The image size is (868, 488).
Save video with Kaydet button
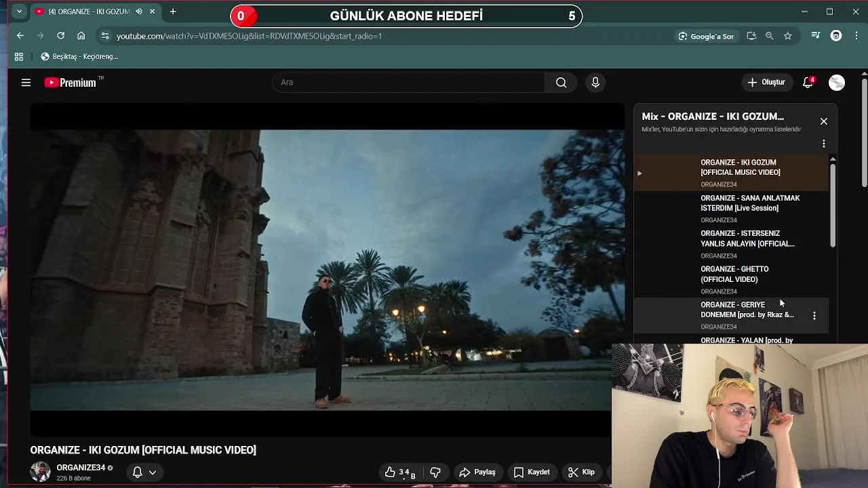pos(532,472)
